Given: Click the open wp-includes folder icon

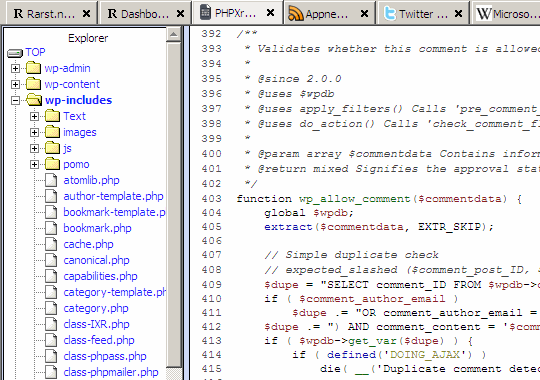Looking at the screenshot, I should point(34,100).
